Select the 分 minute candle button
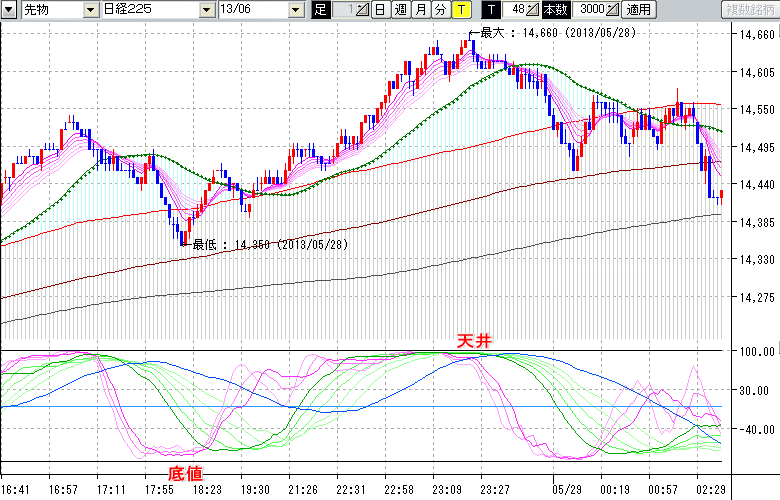780x500 pixels. coord(441,10)
